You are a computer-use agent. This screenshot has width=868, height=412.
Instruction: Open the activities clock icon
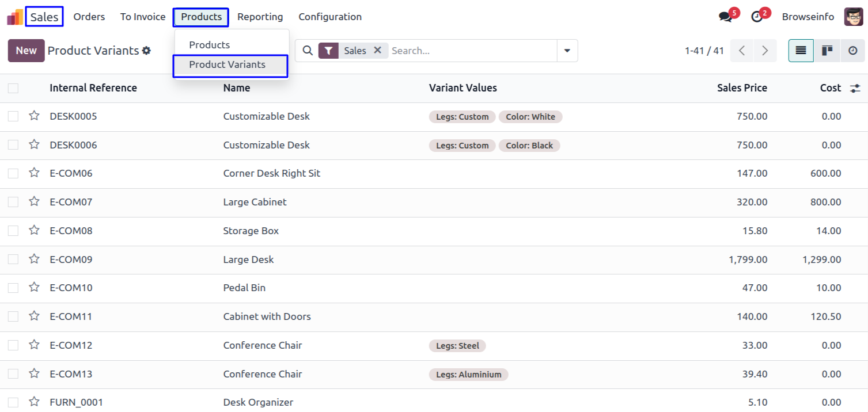coord(757,17)
